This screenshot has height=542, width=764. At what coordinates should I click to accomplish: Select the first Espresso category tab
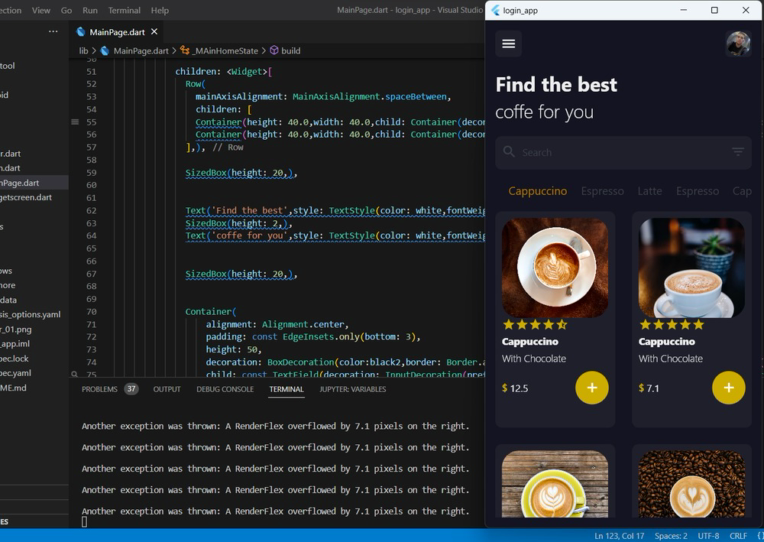point(602,191)
